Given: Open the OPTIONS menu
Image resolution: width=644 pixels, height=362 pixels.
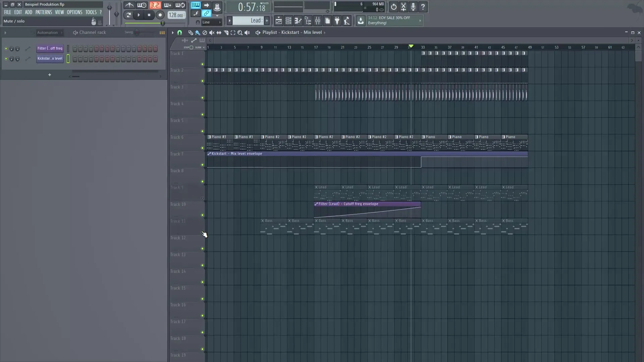Looking at the screenshot, I should pyautogui.click(x=74, y=12).
